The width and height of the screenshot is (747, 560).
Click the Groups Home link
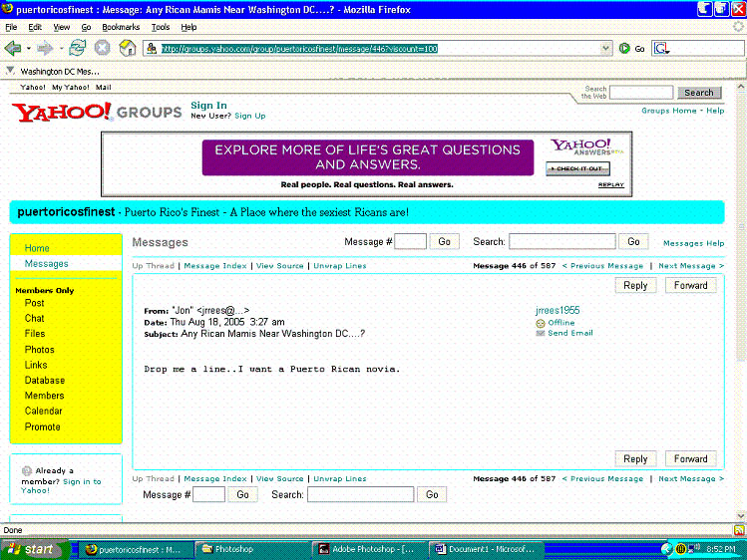[x=669, y=111]
